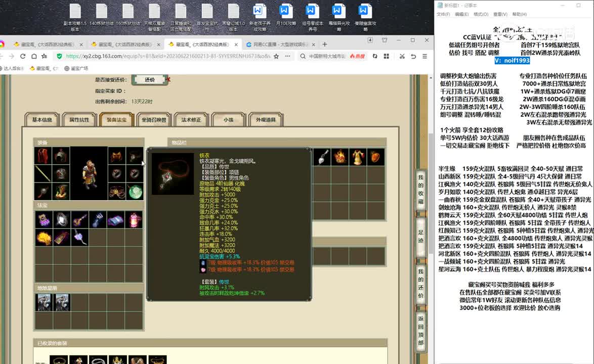Open 我的收藏 in the side panel
Image resolution: width=594 pixels, height=364 pixels.
tap(420, 189)
